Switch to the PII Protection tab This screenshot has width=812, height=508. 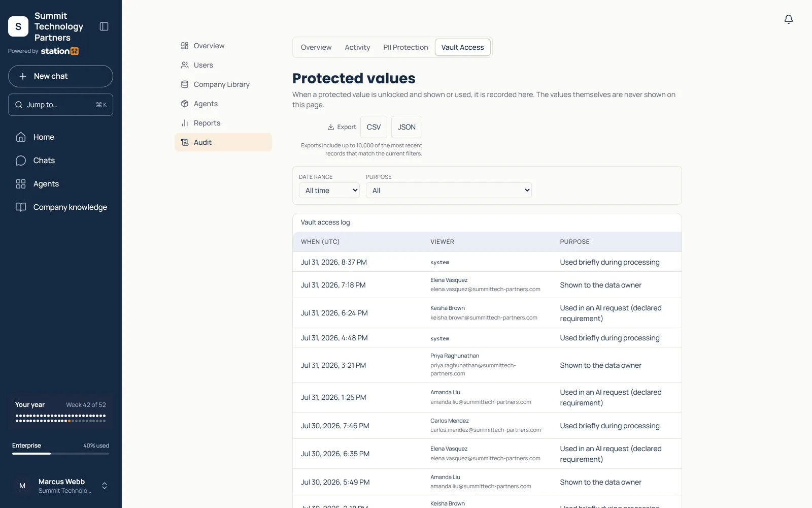405,47
